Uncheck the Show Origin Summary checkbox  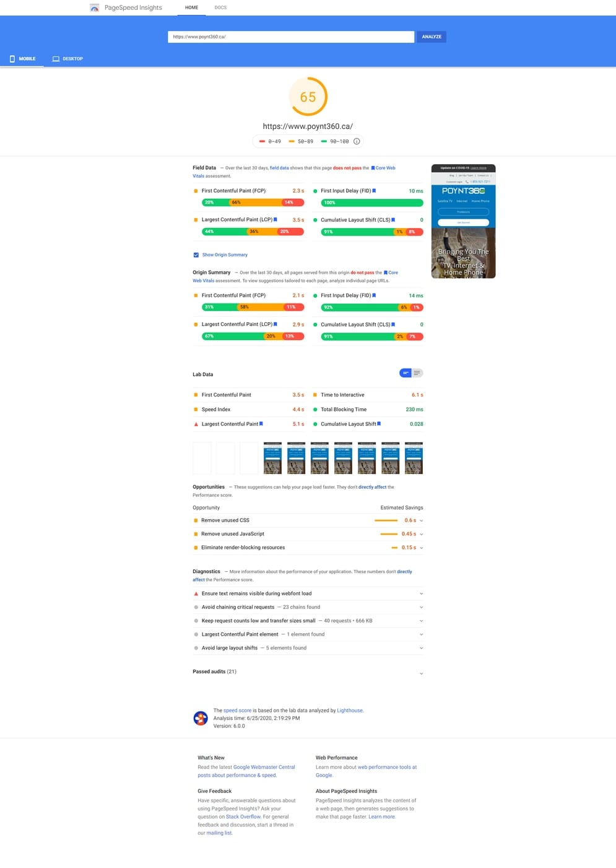click(196, 255)
